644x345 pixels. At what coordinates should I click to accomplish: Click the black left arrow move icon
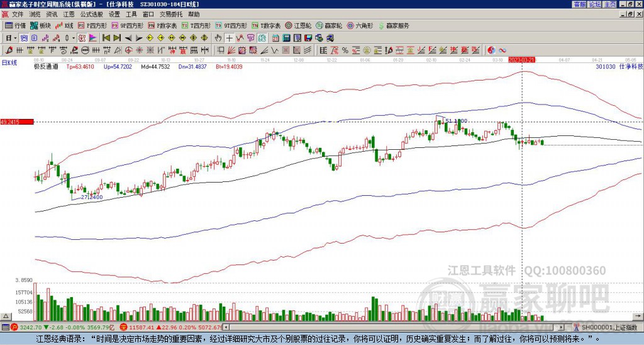128,38
